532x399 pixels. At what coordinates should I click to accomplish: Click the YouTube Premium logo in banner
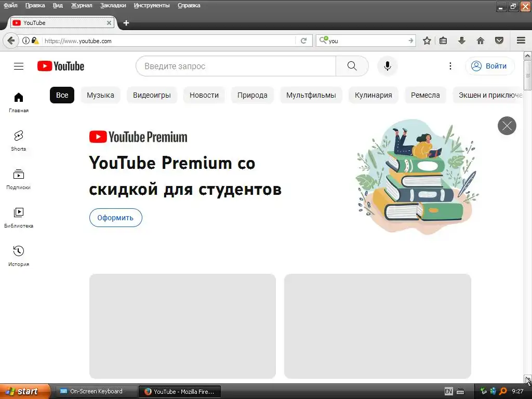coord(138,137)
